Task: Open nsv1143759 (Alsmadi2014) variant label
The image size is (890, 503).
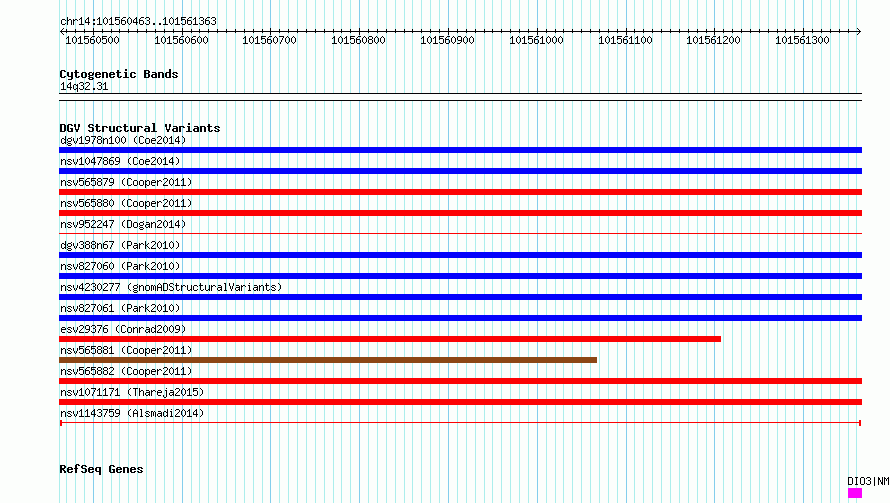Action: (132, 413)
